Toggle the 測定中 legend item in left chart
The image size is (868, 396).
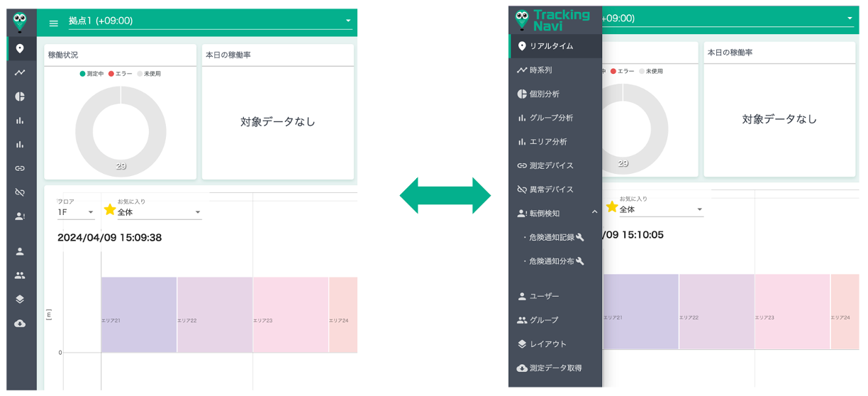click(x=91, y=74)
